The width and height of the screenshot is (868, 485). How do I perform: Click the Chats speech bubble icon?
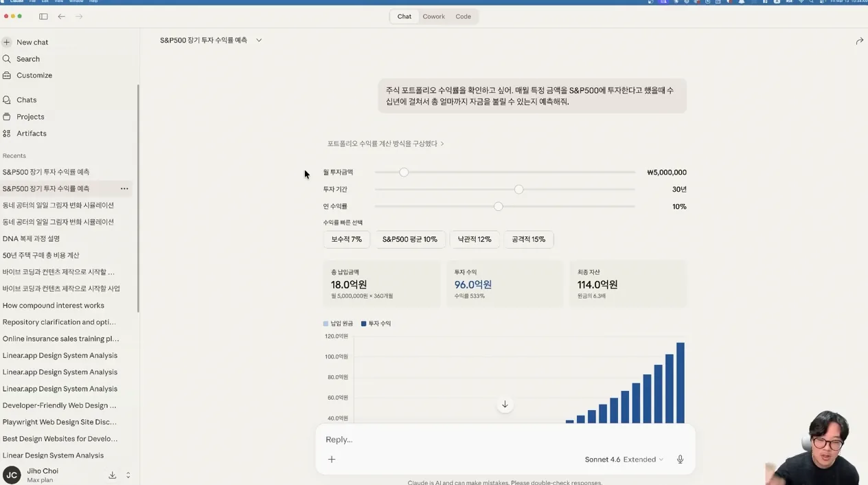tap(7, 100)
